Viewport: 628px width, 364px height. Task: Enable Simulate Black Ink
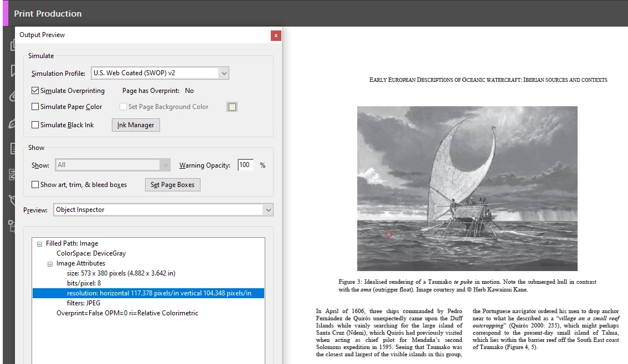tap(35, 125)
